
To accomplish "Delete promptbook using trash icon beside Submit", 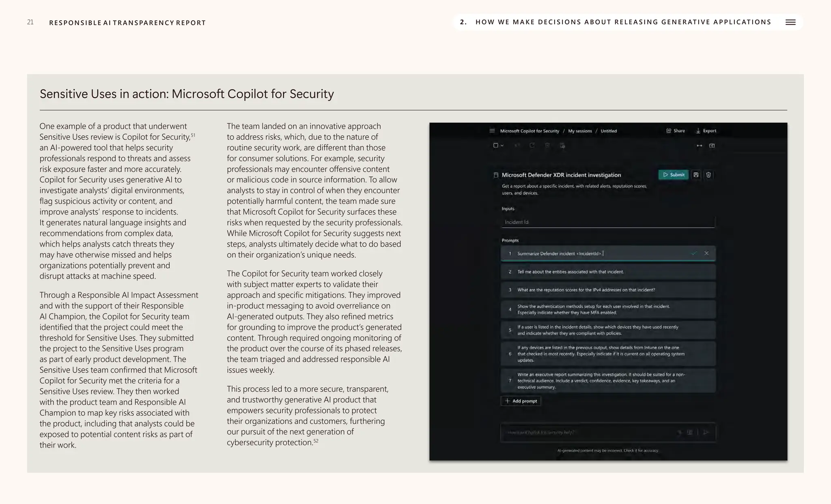I will point(708,175).
